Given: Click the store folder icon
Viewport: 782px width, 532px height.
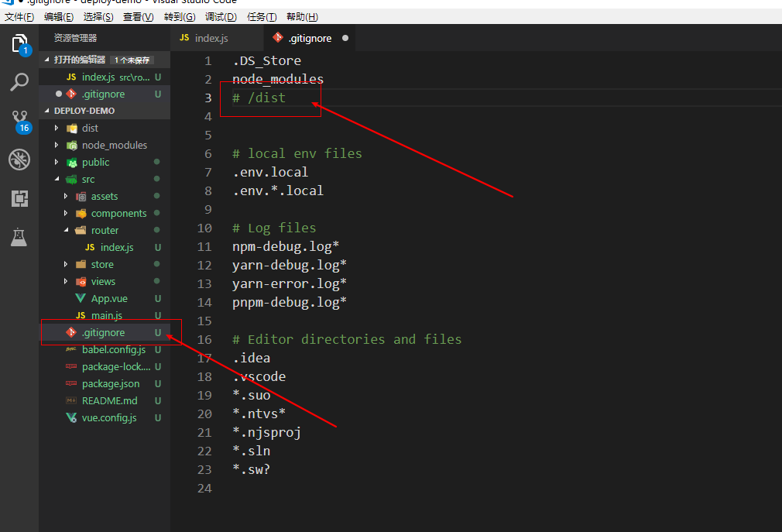Looking at the screenshot, I should (x=81, y=264).
